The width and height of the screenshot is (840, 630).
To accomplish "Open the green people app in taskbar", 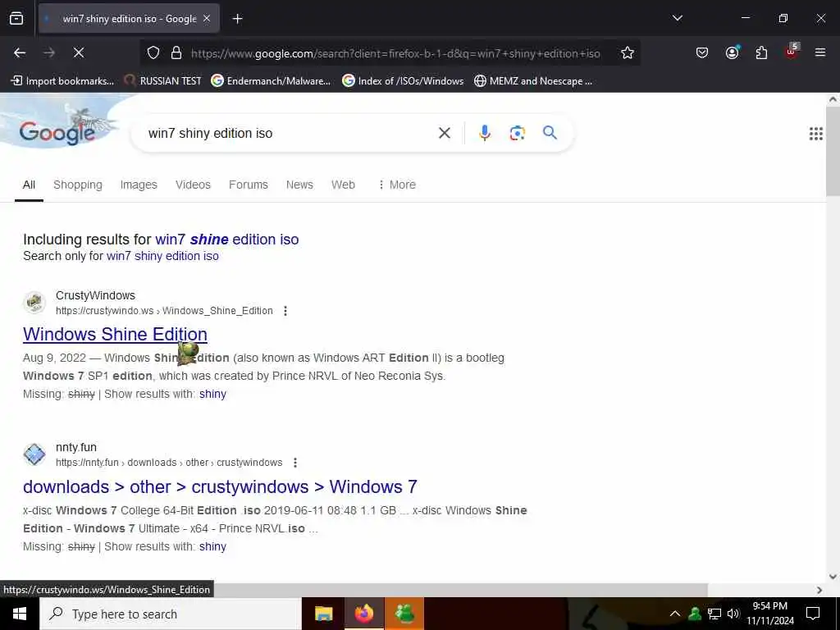I will [404, 614].
